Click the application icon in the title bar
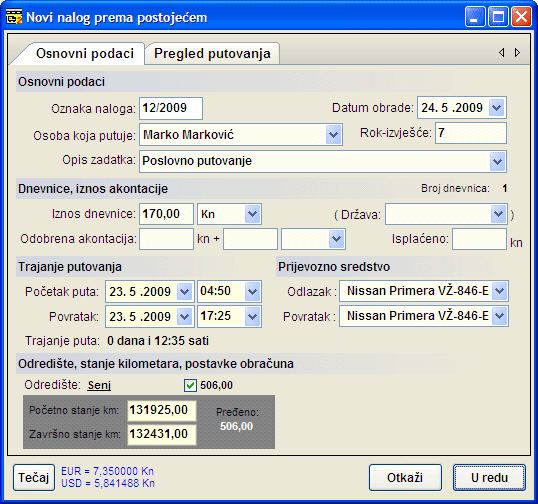The width and height of the screenshot is (538, 504). tap(14, 17)
